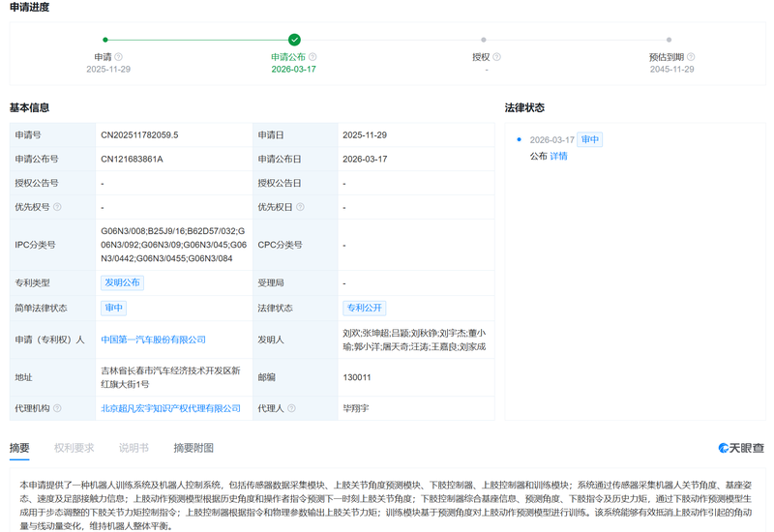Viewport: 774px width, 532px height.
Task: Click the help icon next to 申请公布
Action: coord(313,57)
